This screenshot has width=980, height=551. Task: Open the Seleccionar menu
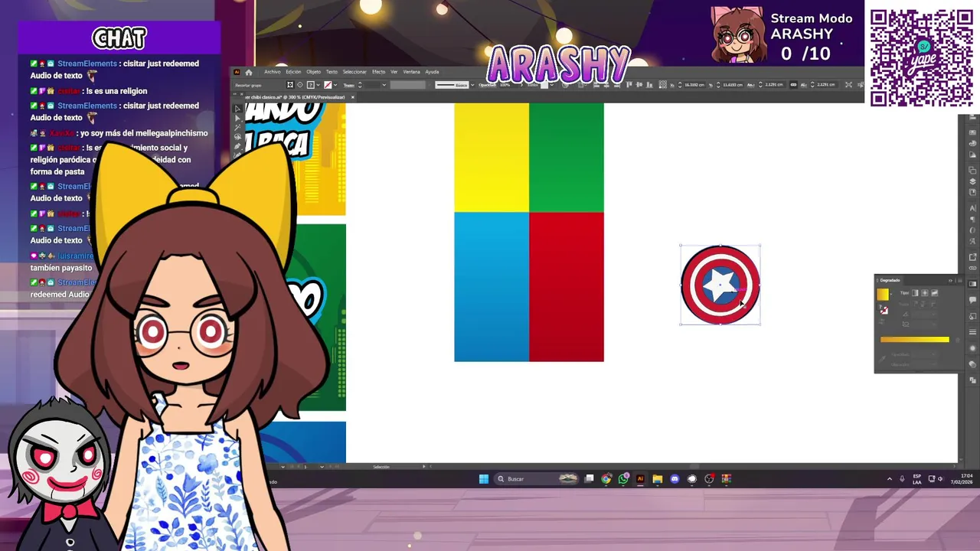[354, 72]
